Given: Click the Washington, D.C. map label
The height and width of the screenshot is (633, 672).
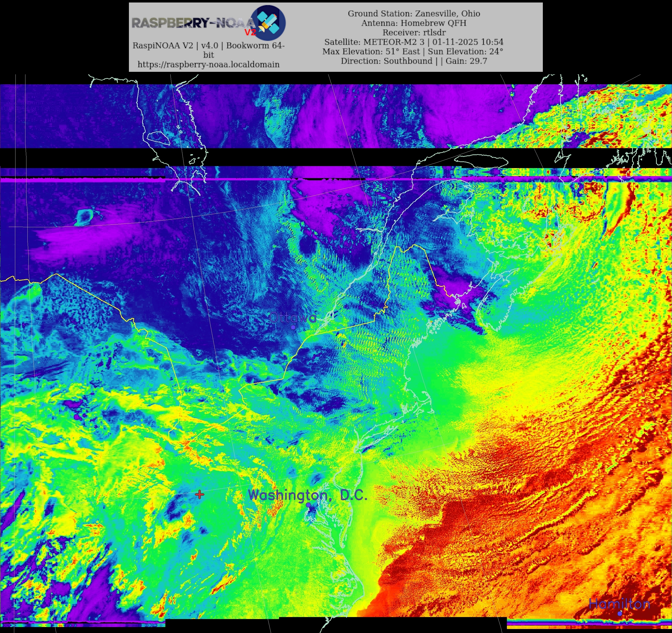Looking at the screenshot, I should (x=308, y=495).
